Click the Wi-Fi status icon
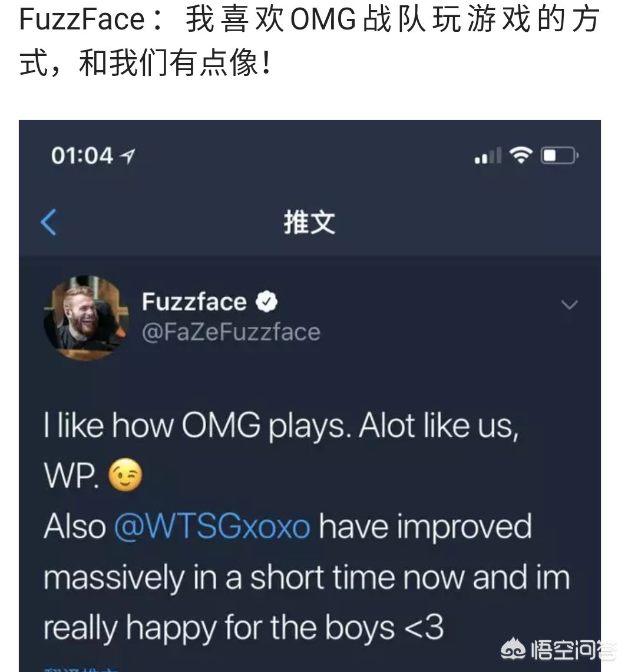 tap(521, 155)
